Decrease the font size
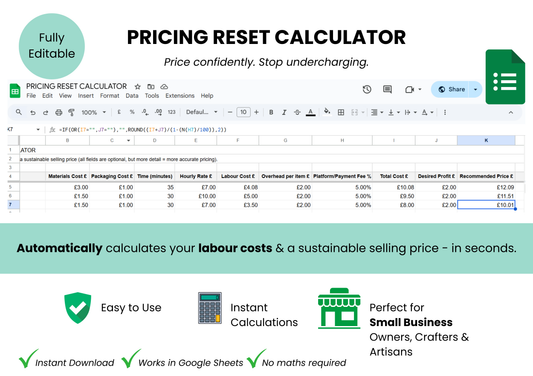The height and width of the screenshot is (376, 533). [230, 112]
